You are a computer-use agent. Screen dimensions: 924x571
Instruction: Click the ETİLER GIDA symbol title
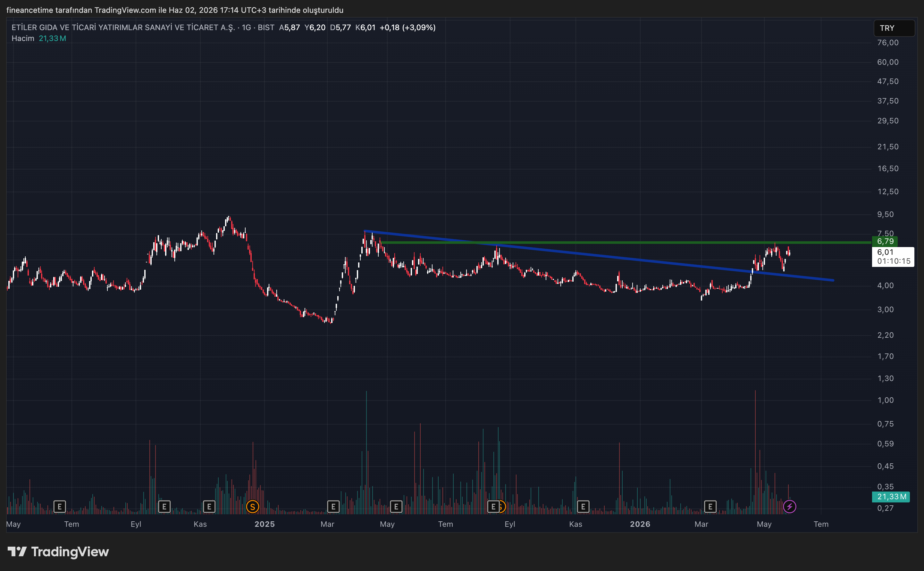[x=123, y=28]
